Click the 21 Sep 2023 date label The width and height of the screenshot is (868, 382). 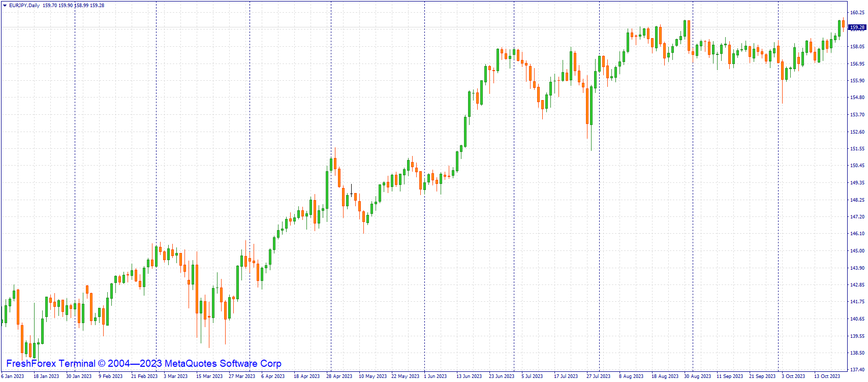point(762,376)
